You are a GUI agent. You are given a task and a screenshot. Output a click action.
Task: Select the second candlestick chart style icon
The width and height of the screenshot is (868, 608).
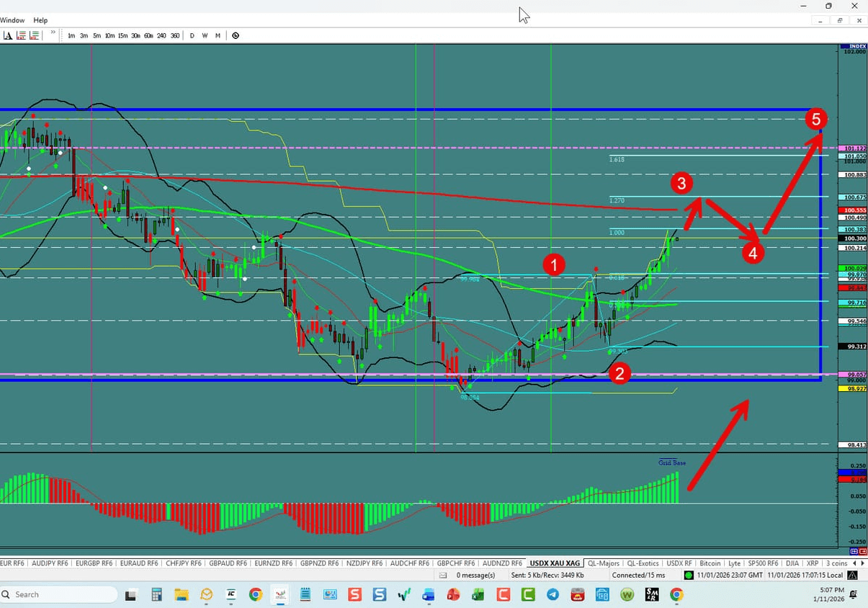point(34,35)
